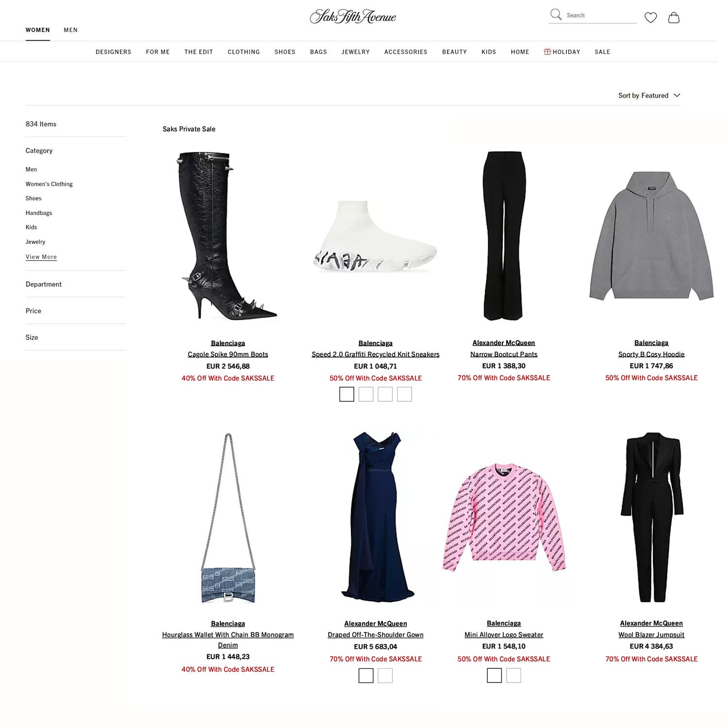
Task: Select second color swatch for Logo Sweater
Action: pyautogui.click(x=513, y=675)
